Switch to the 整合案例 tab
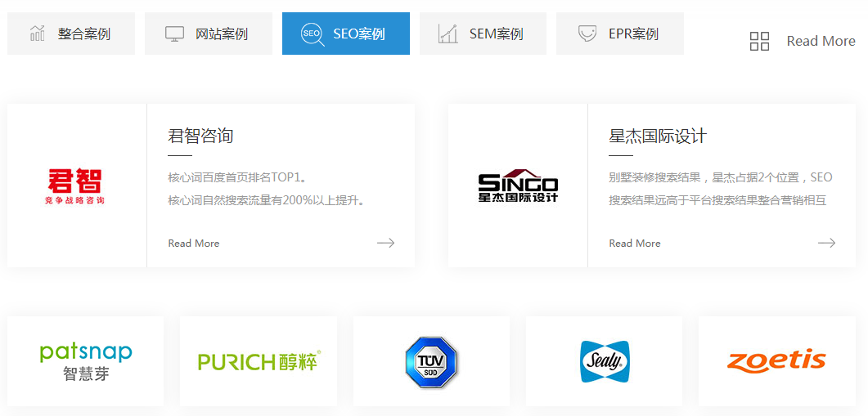Screen dimensions: 868x416 point(71,34)
